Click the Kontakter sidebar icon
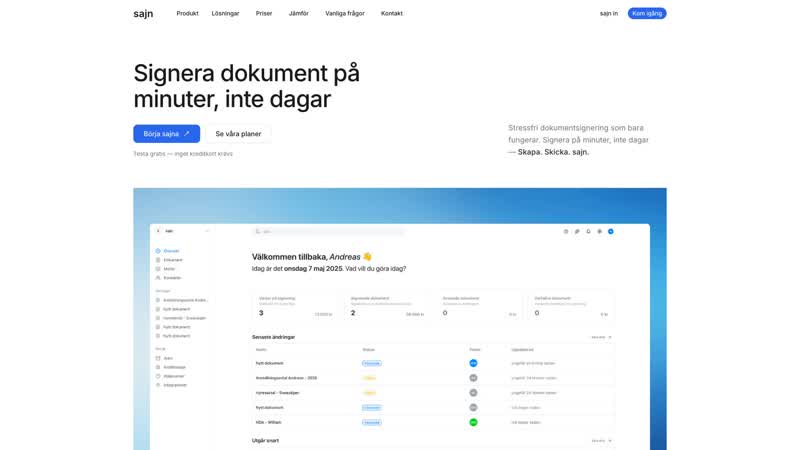Screen dimensions: 800x450 pyautogui.click(x=158, y=278)
